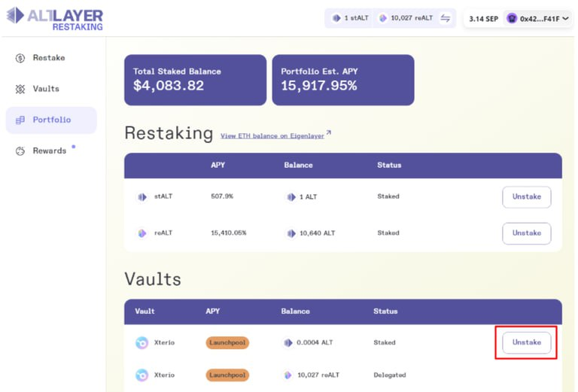Click the Launchpool badge in Delegated row
The width and height of the screenshot is (578, 392).
click(227, 375)
